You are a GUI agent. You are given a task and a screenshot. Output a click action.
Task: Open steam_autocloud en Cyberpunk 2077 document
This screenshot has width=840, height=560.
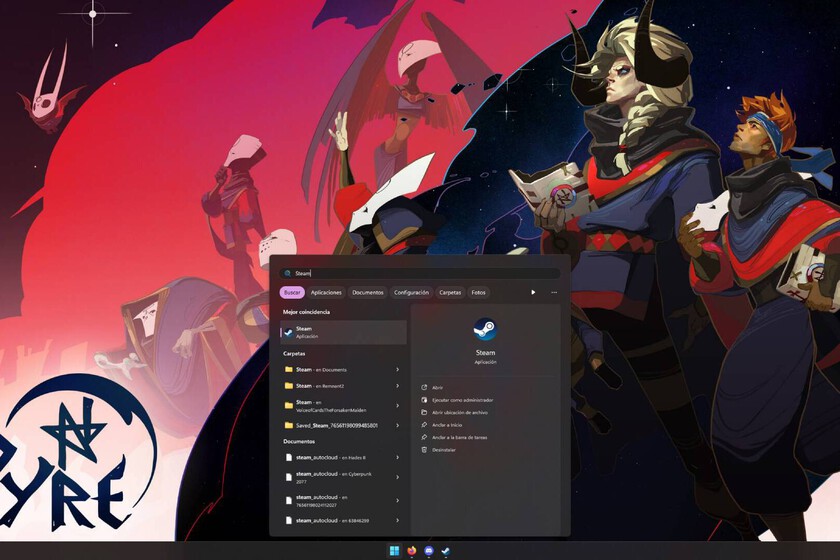pos(343,477)
